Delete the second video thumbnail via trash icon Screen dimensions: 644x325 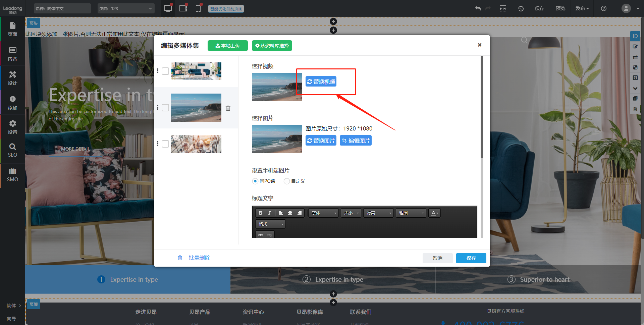tap(228, 108)
